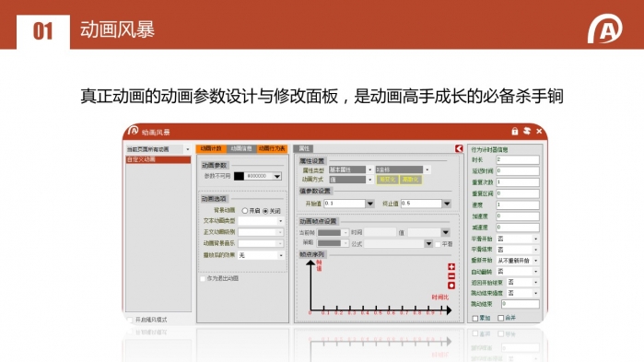Viewport: 644px width, 362px height.
Task: Click the red circle icon below minus
Action: point(451,286)
